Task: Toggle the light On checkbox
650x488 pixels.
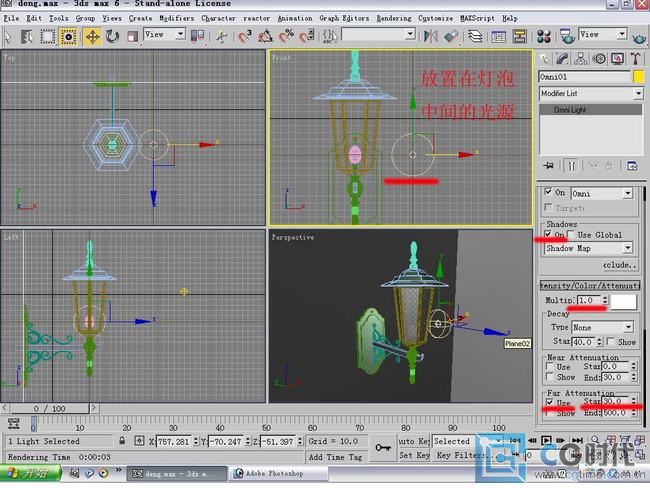Action: pos(548,192)
